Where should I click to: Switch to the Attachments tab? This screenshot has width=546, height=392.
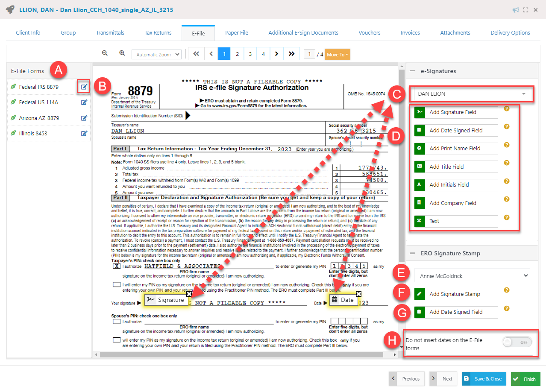click(455, 32)
